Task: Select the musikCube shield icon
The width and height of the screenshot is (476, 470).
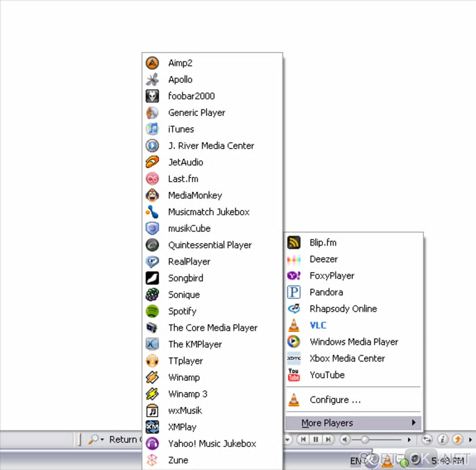Action: [x=152, y=228]
